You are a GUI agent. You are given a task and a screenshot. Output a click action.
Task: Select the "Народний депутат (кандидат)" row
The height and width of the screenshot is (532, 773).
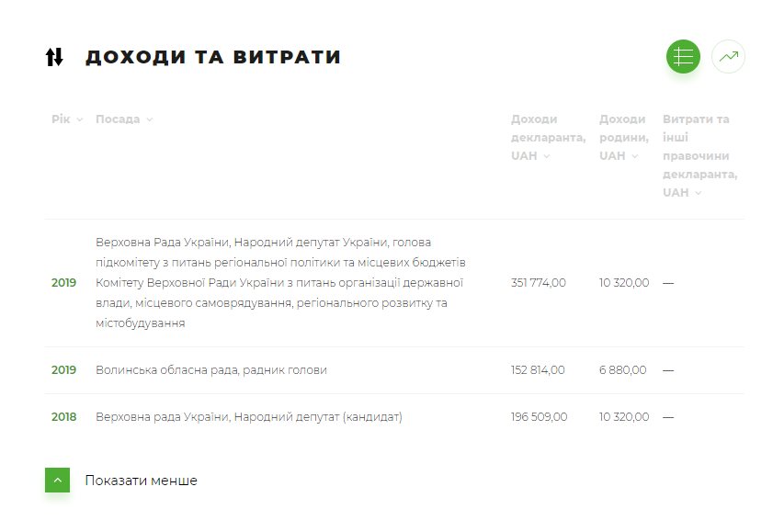[x=249, y=417]
